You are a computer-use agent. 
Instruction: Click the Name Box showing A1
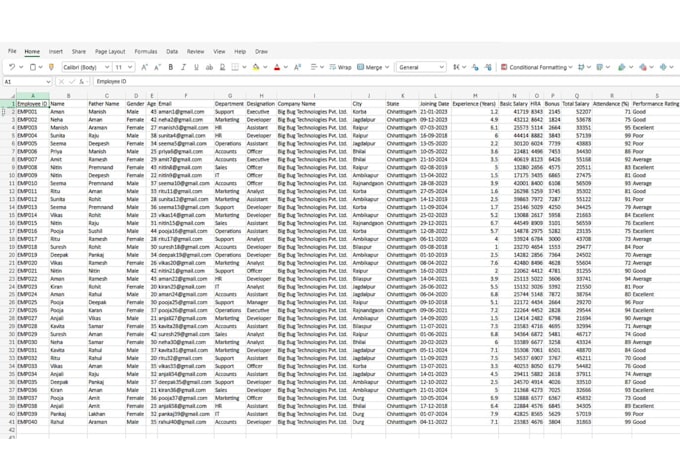[x=27, y=82]
